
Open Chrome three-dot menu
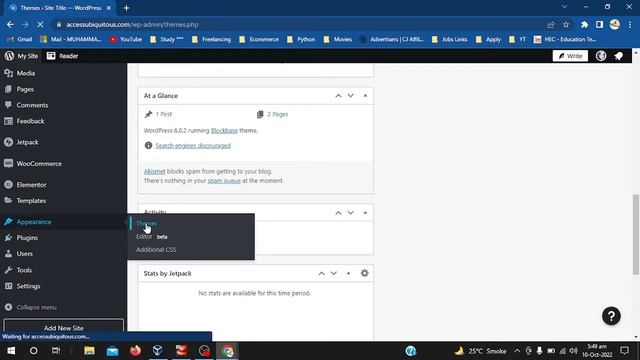[630, 24]
